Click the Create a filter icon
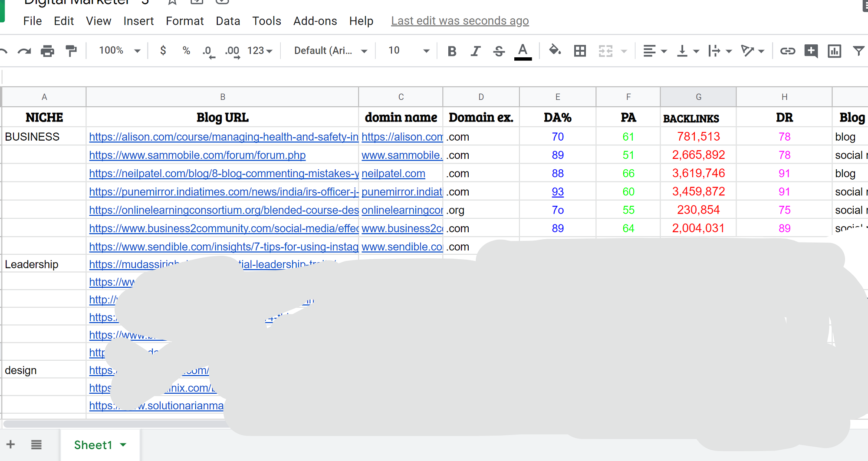The height and width of the screenshot is (461, 868). (858, 50)
